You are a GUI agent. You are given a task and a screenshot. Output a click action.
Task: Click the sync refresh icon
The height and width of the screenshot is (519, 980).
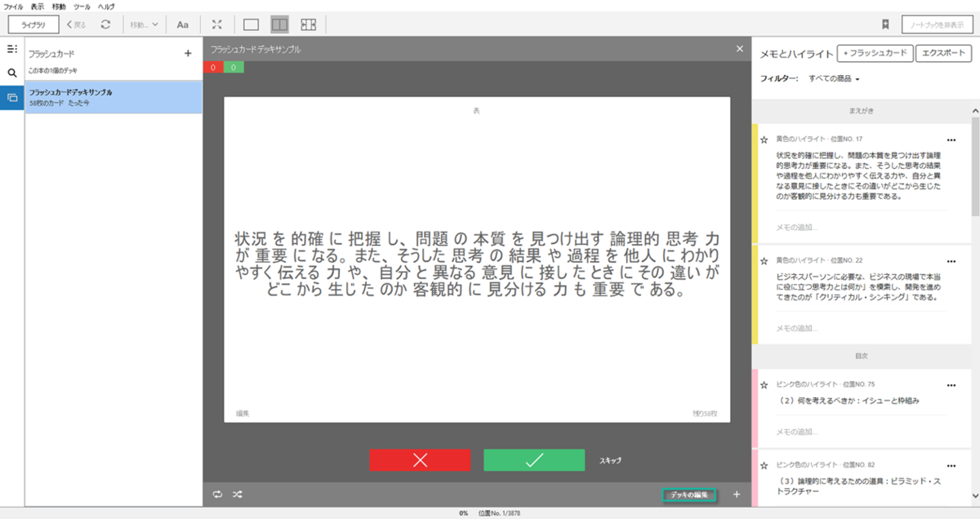(105, 24)
